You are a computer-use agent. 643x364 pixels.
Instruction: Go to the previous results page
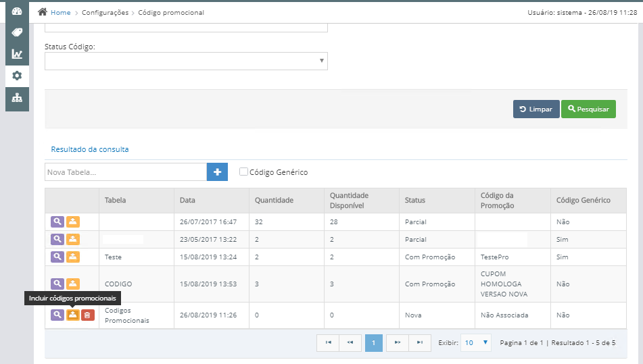350,342
